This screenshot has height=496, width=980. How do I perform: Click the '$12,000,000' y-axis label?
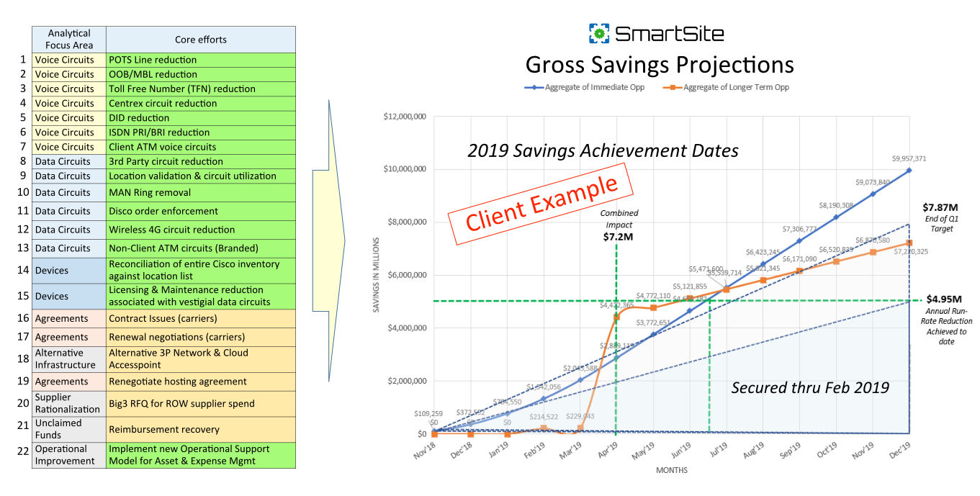coord(405,117)
